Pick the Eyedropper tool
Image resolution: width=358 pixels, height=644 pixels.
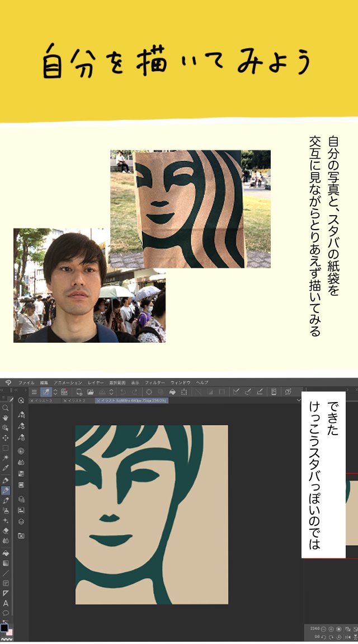pyautogui.click(x=6, y=468)
